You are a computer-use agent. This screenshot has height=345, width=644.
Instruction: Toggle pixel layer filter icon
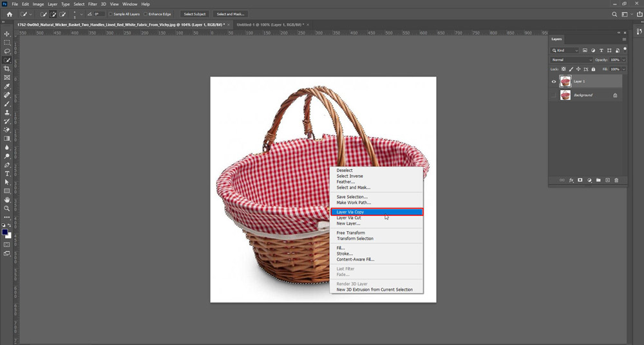coord(585,50)
